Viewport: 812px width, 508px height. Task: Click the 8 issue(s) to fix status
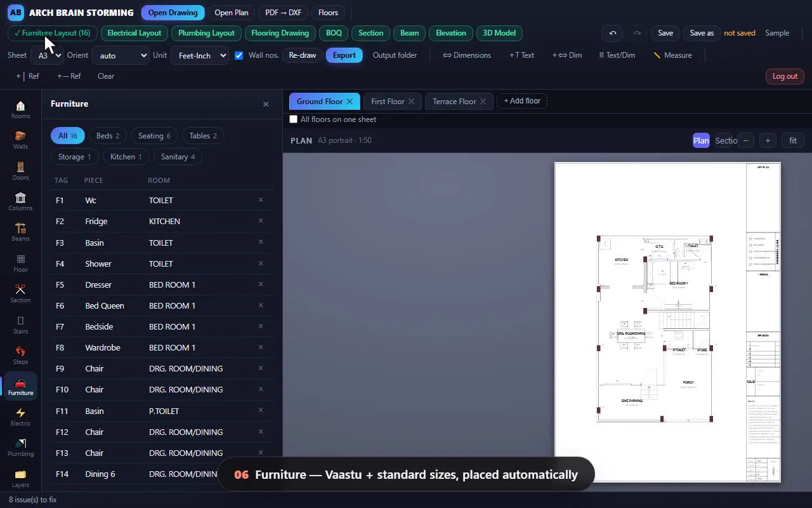pos(32,500)
